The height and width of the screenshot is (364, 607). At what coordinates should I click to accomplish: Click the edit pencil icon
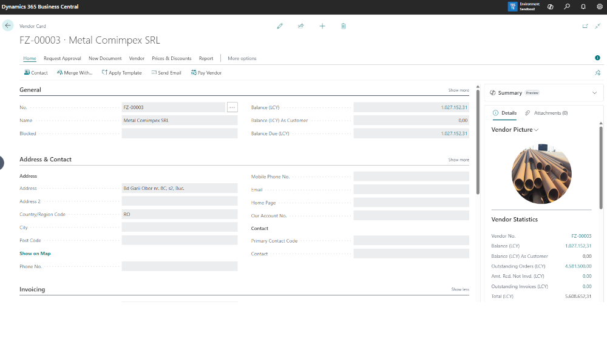(x=280, y=26)
